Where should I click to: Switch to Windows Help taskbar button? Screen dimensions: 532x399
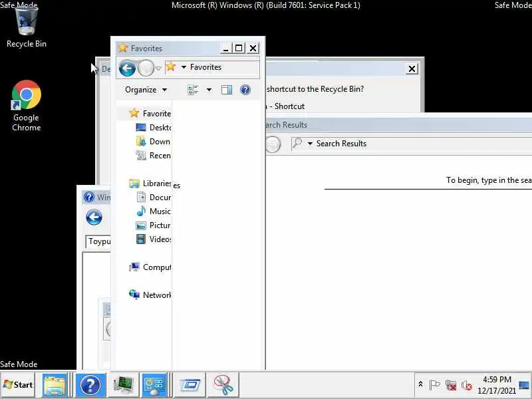click(90, 385)
